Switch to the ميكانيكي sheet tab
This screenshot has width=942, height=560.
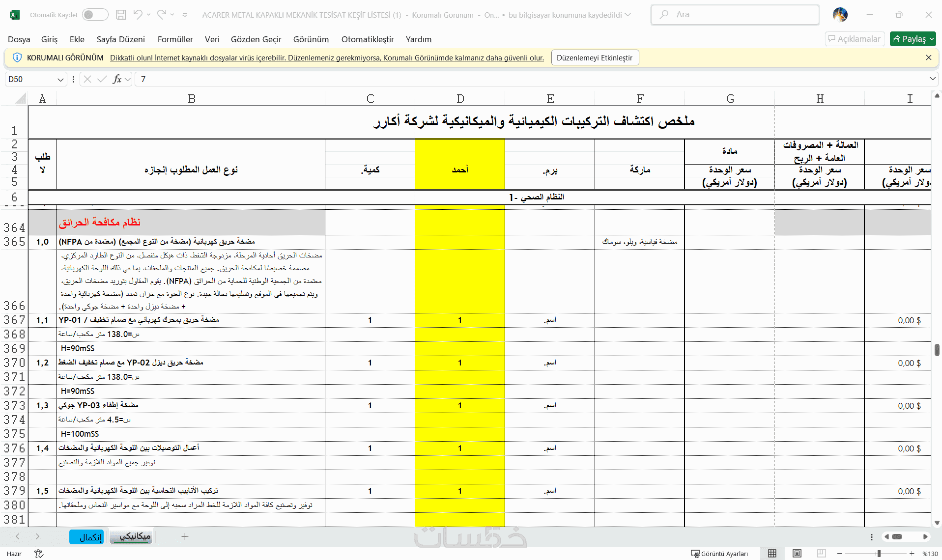tap(131, 537)
